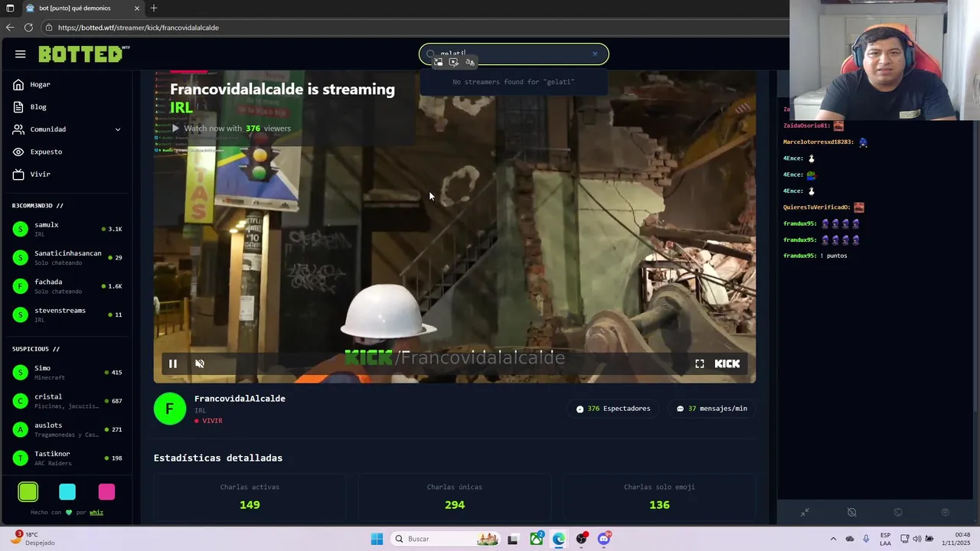
Task: Open suspicious streamer Simo
Action: pyautogui.click(x=67, y=372)
